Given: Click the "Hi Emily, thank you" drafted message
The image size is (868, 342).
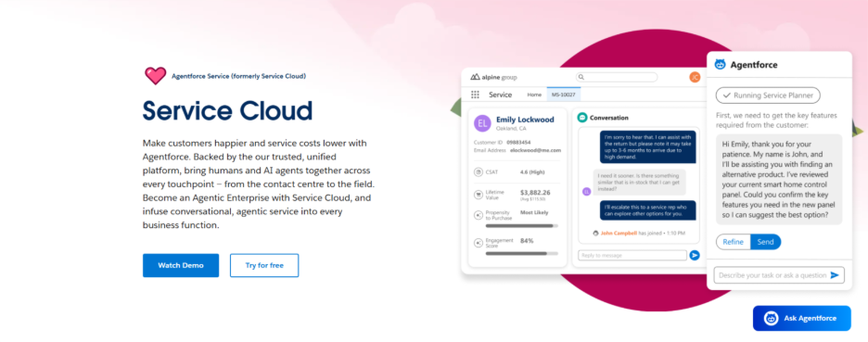Looking at the screenshot, I should (779, 179).
